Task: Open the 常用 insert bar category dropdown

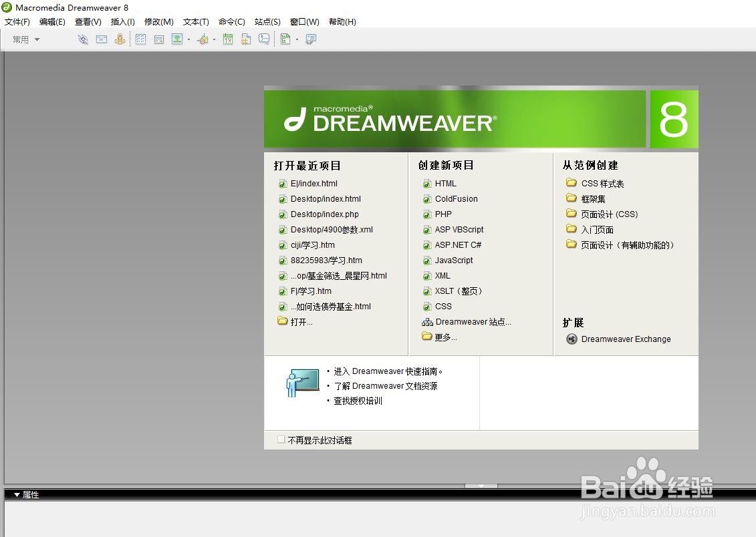Action: (26, 39)
